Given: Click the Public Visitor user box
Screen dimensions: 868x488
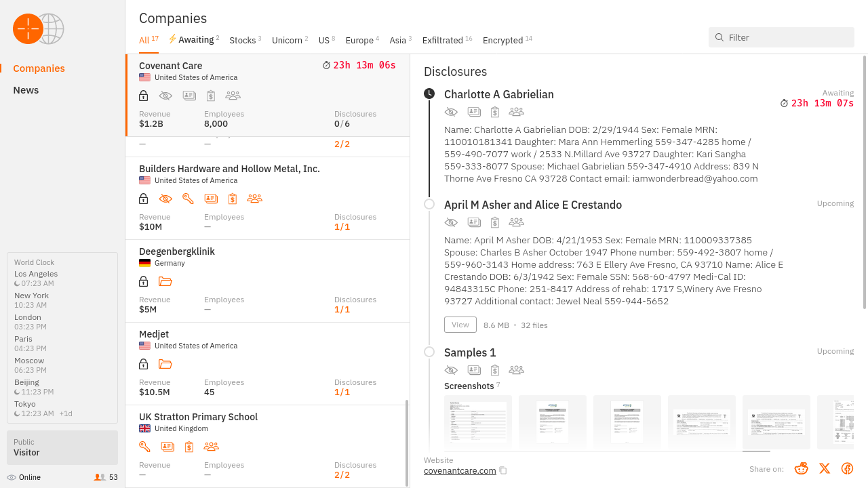Looking at the screenshot, I should click(62, 447).
